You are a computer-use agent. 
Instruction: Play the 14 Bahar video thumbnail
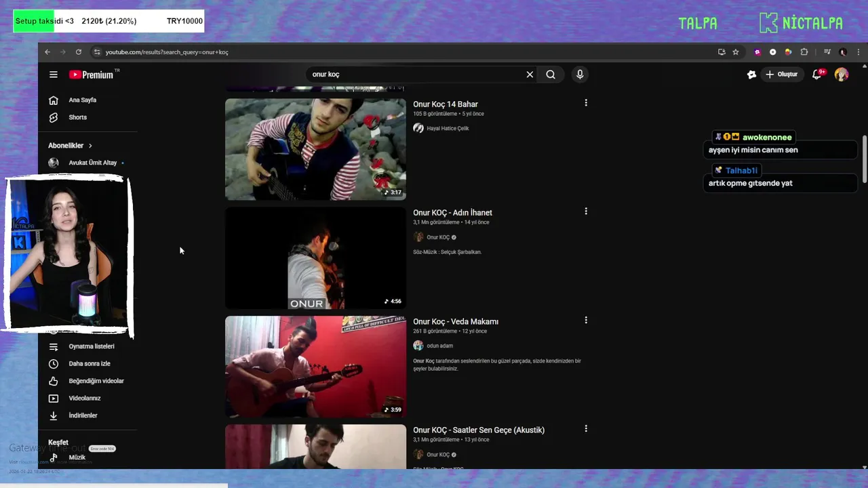pos(315,149)
